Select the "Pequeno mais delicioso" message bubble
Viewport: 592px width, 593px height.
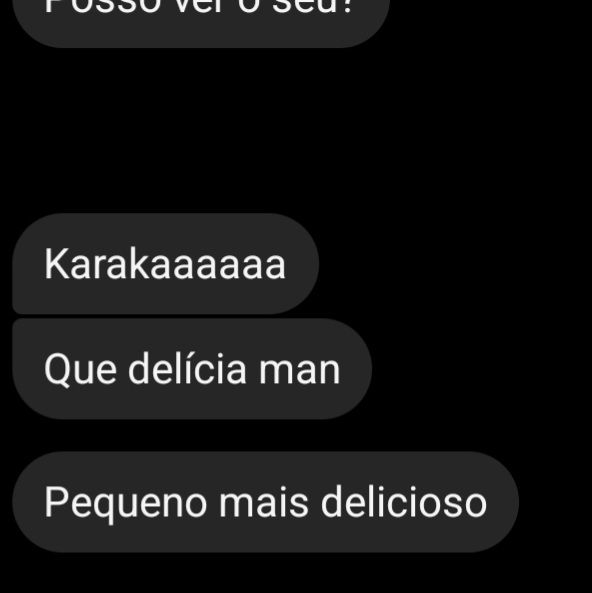pos(266,502)
